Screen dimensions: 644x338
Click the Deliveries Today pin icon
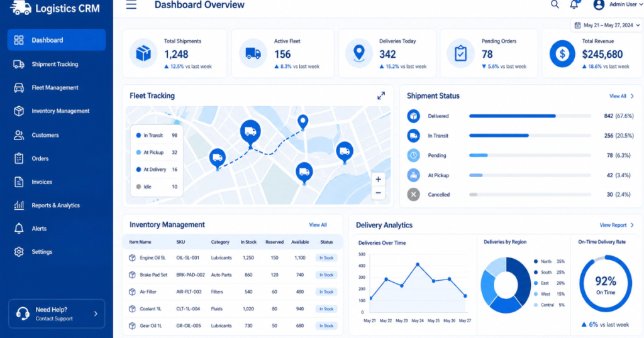(359, 53)
